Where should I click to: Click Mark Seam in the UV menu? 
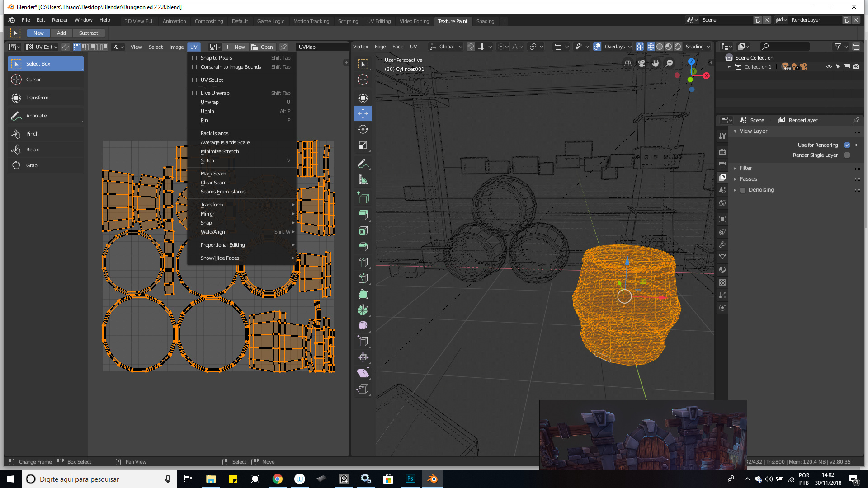pos(213,174)
